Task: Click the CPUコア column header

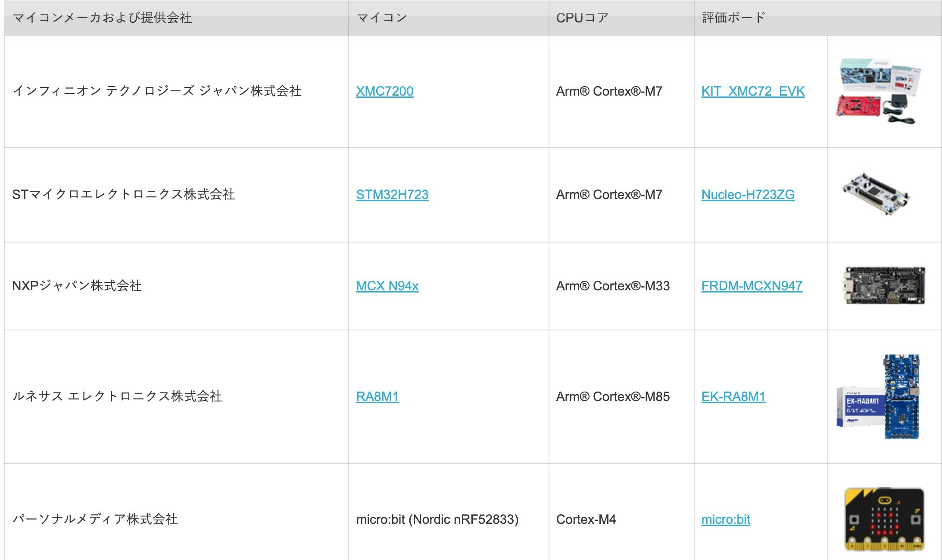Action: tap(582, 18)
